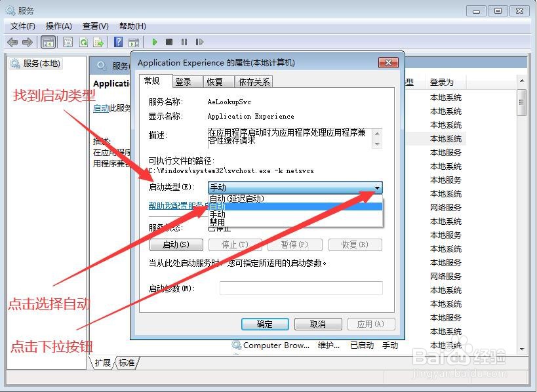Click the back navigation arrow

pyautogui.click(x=12, y=42)
